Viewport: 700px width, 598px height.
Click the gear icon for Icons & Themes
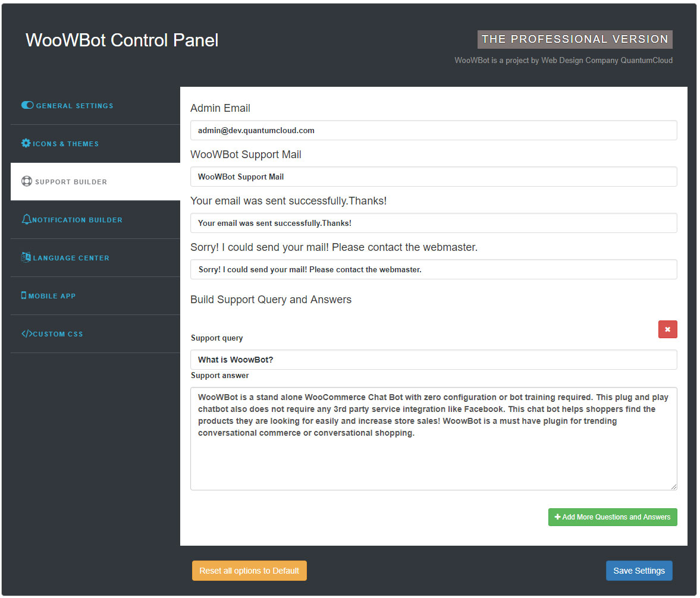pyautogui.click(x=26, y=143)
